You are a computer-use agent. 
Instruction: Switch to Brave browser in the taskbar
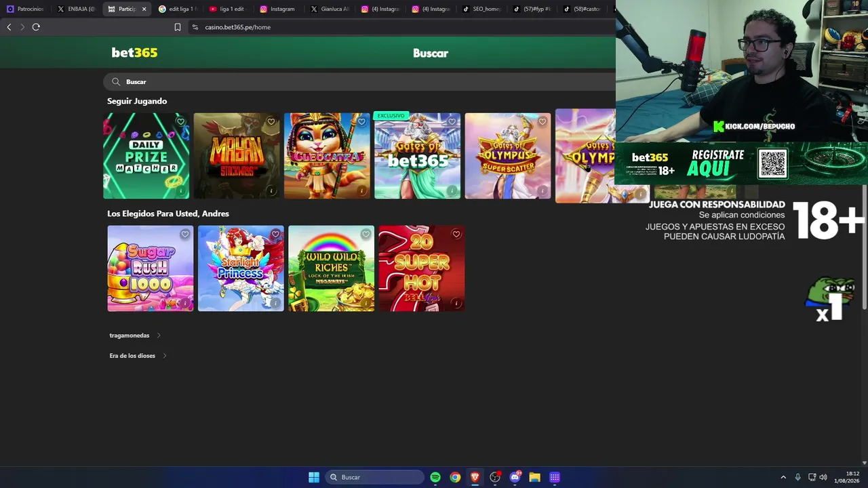tap(475, 477)
